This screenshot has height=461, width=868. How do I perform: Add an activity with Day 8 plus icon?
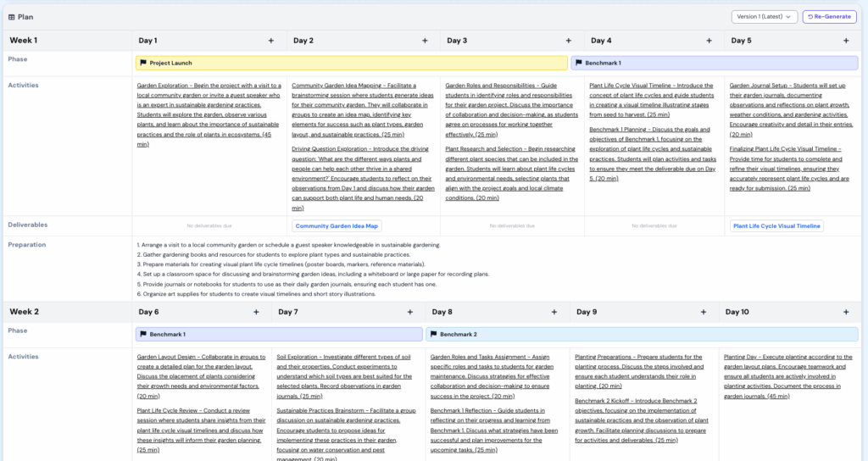click(x=554, y=312)
